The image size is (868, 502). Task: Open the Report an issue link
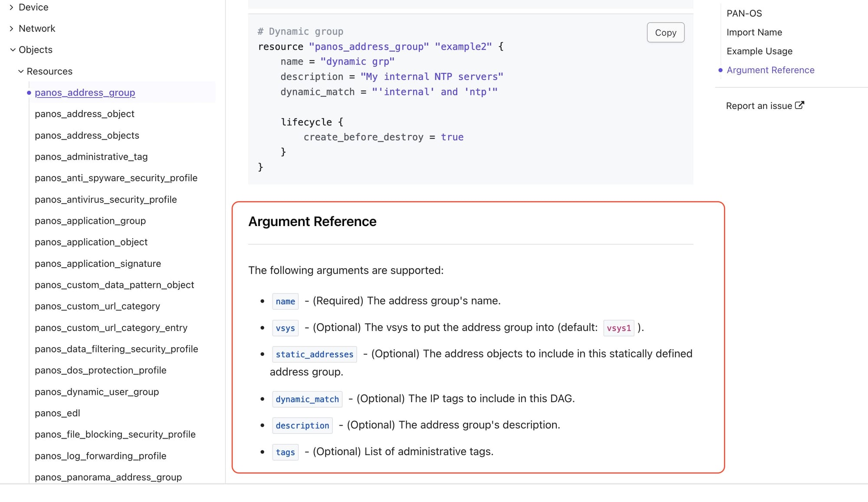click(x=765, y=106)
